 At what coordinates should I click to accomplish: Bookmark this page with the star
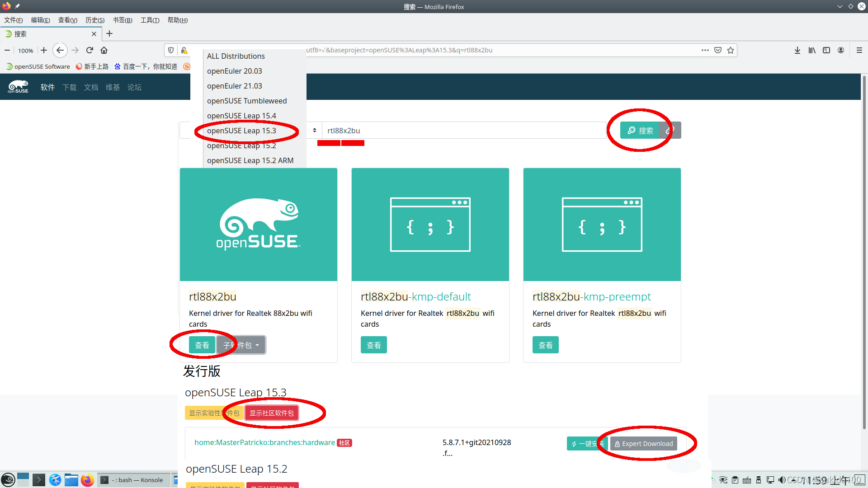point(731,50)
